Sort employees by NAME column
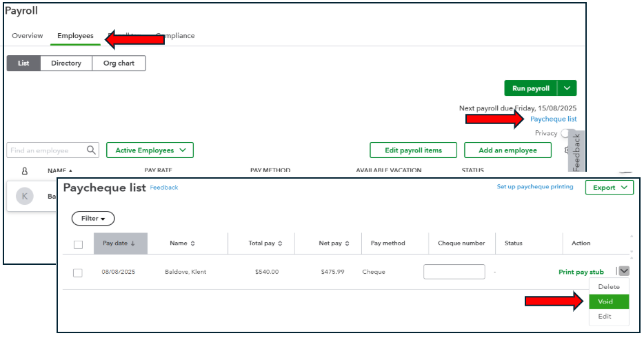 pos(59,170)
